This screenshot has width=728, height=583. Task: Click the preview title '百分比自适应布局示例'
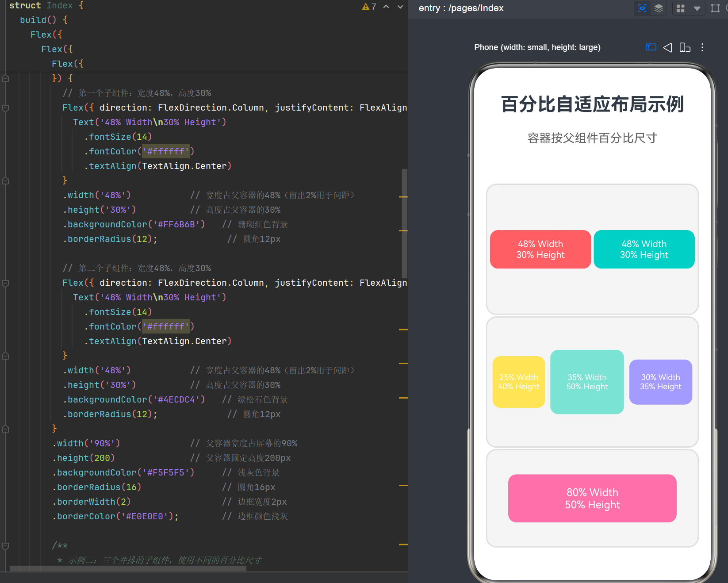click(x=592, y=104)
